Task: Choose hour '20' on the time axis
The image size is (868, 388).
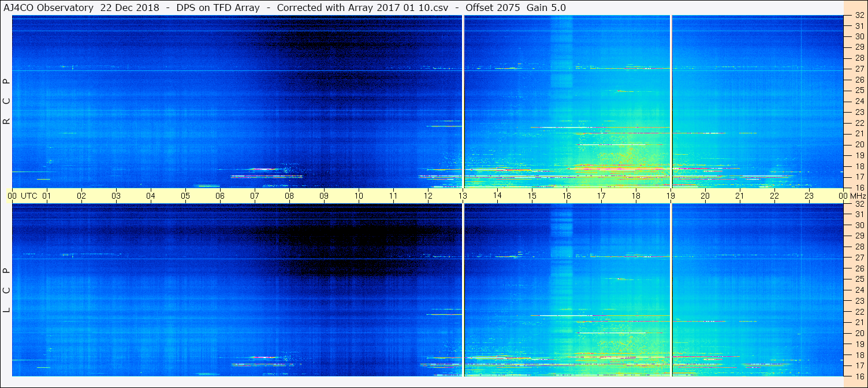Action: (x=705, y=196)
